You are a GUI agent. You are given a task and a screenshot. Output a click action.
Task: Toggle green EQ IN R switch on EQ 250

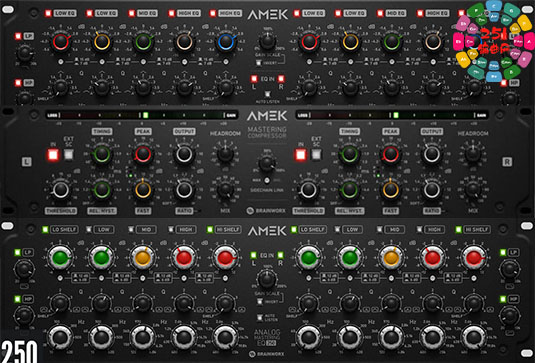coord(280,255)
